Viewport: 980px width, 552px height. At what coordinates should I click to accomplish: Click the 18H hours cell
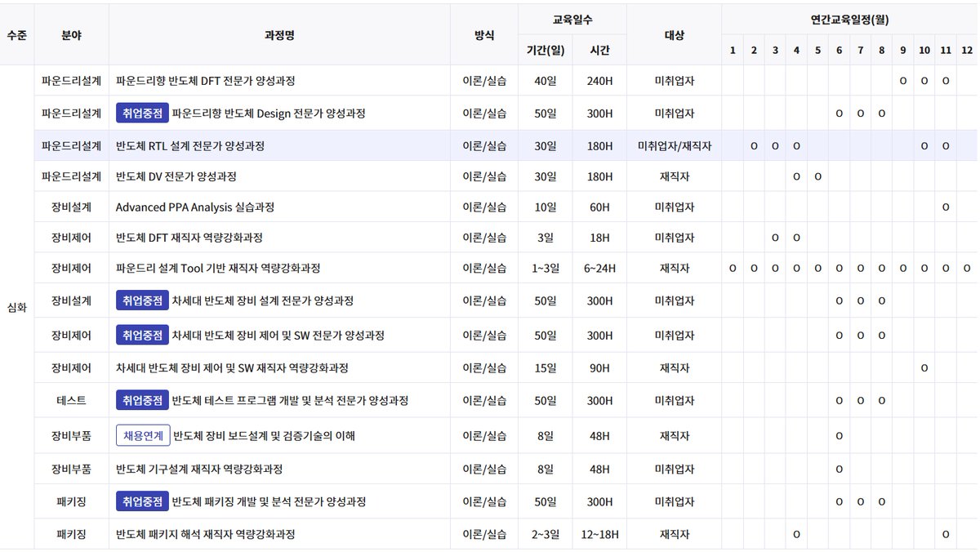click(599, 238)
